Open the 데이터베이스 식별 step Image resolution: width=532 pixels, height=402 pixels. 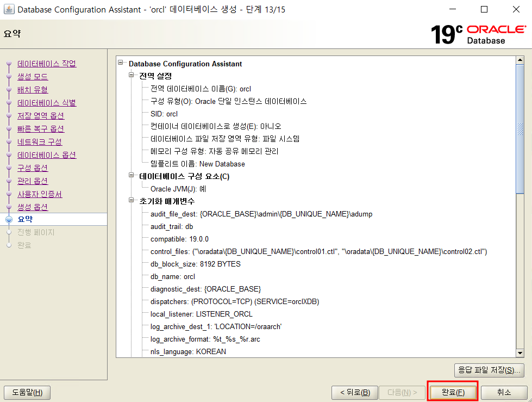(47, 103)
